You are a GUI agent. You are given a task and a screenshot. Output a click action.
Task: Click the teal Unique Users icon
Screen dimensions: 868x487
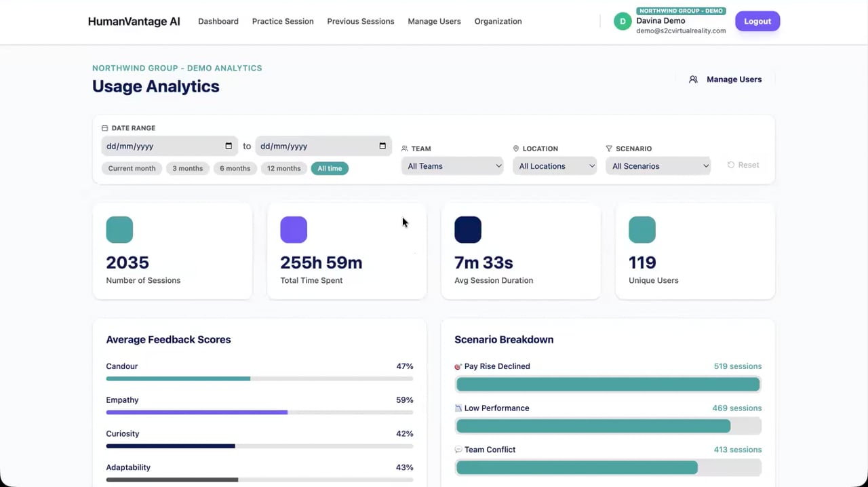642,230
